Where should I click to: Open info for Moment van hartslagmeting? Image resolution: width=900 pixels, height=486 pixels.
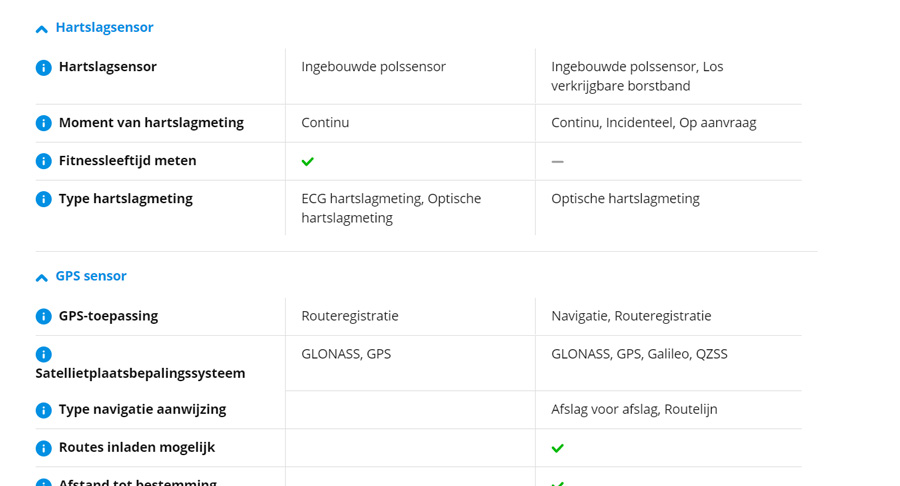coord(44,123)
